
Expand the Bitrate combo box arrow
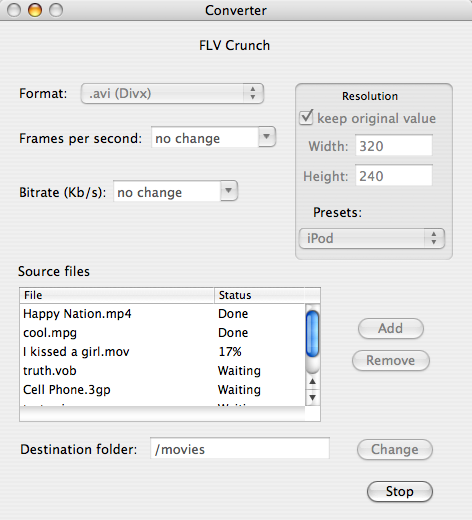(x=229, y=191)
